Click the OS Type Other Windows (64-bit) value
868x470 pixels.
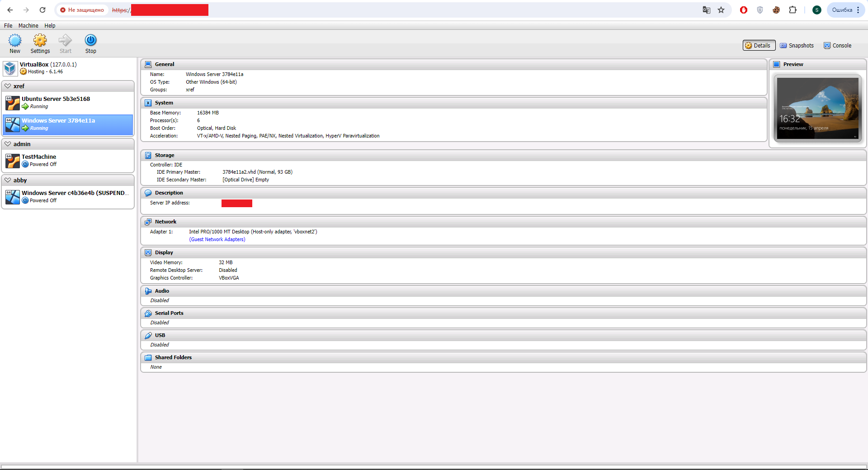[211, 82]
